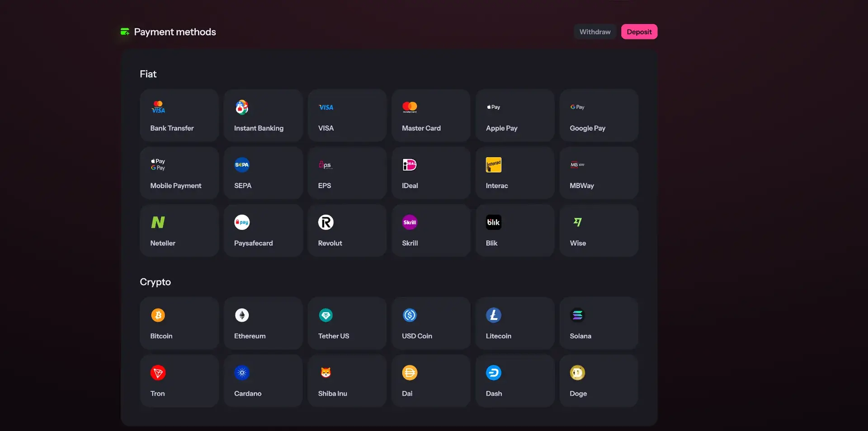Click the SEPA logo icon
This screenshot has height=431, width=868.
click(242, 164)
